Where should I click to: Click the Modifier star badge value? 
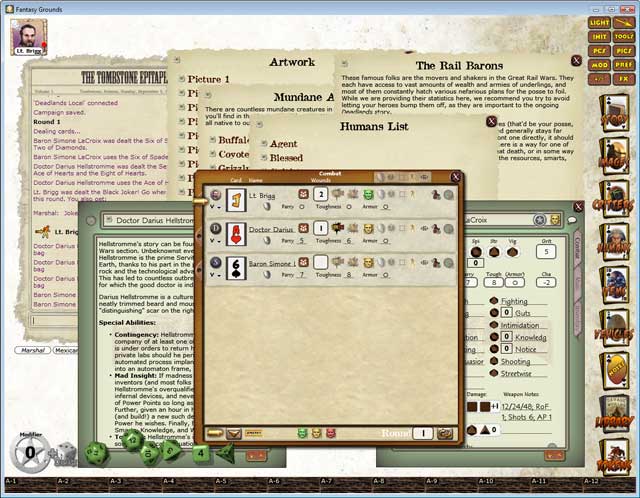point(29,452)
